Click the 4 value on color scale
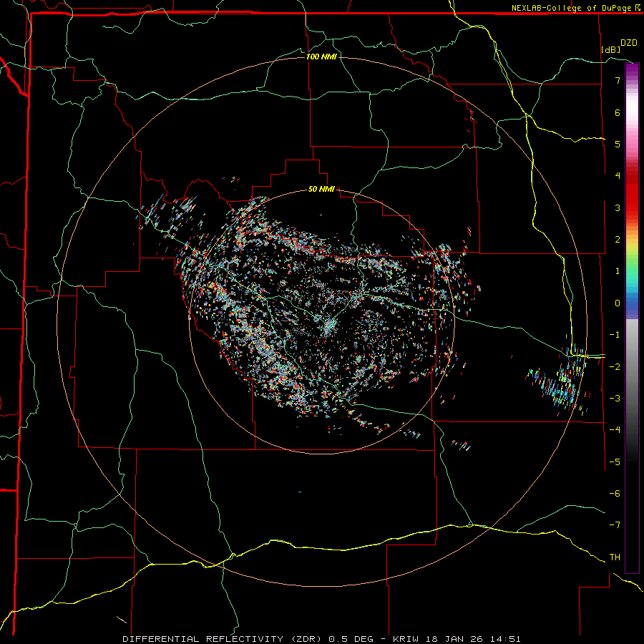The height and width of the screenshot is (644, 644). (x=618, y=176)
